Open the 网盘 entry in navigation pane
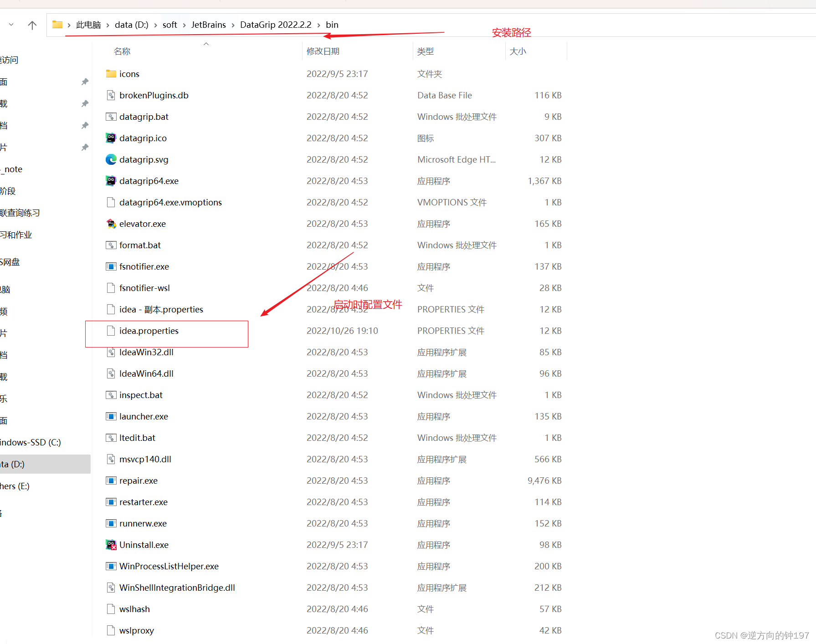Image resolution: width=816 pixels, height=644 pixels. click(x=10, y=262)
